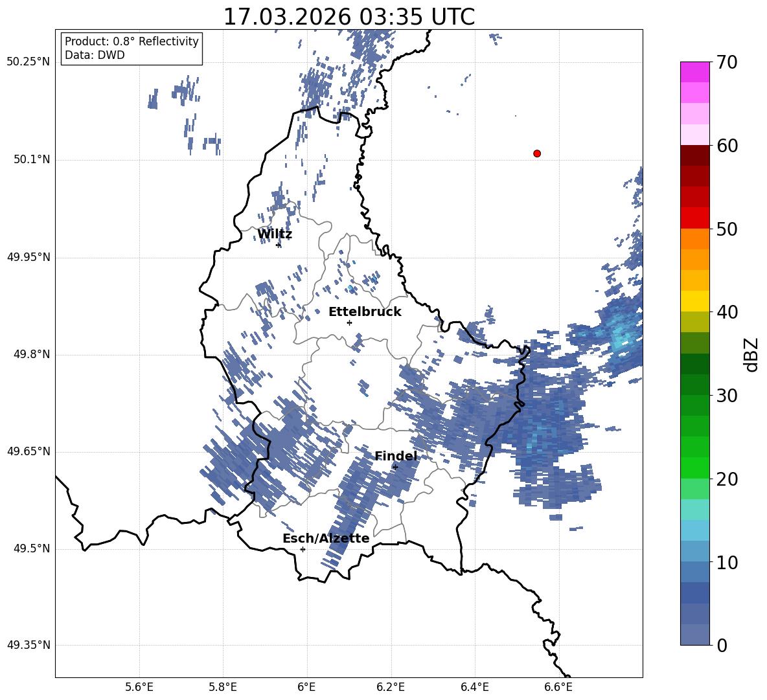Click the 5.8°E longitude label
Viewport: 767px width, 700px height.
(223, 687)
